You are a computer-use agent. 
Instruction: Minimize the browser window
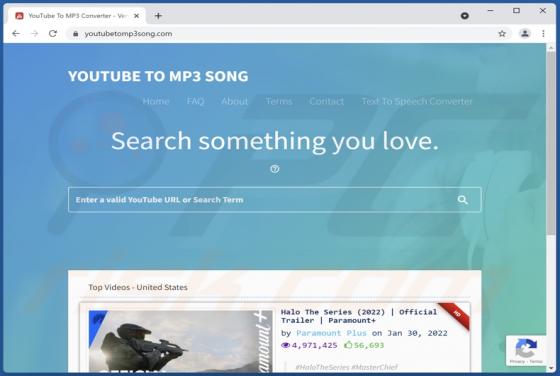(491, 11)
